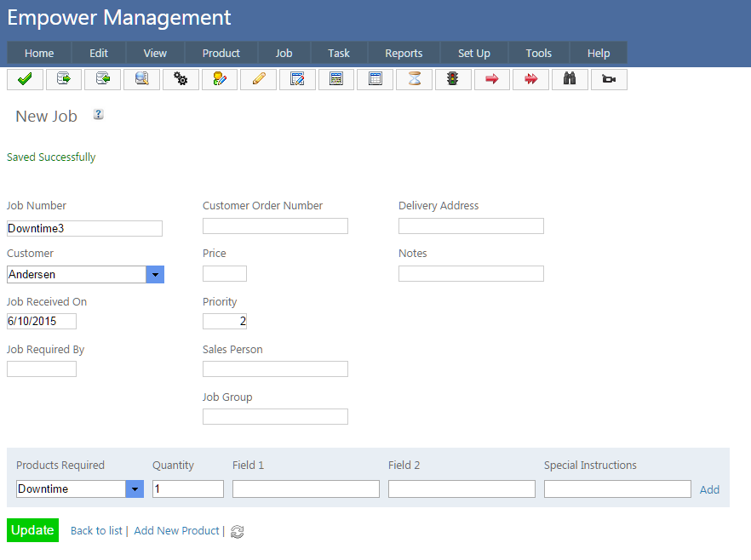Click the video camera toolbar icon
Screen dimensions: 751x560
609,79
